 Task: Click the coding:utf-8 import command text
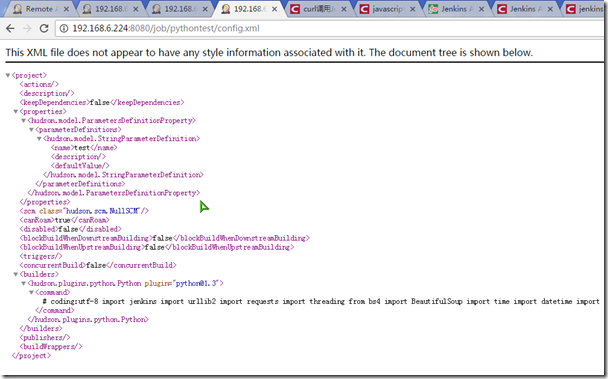[x=321, y=301]
